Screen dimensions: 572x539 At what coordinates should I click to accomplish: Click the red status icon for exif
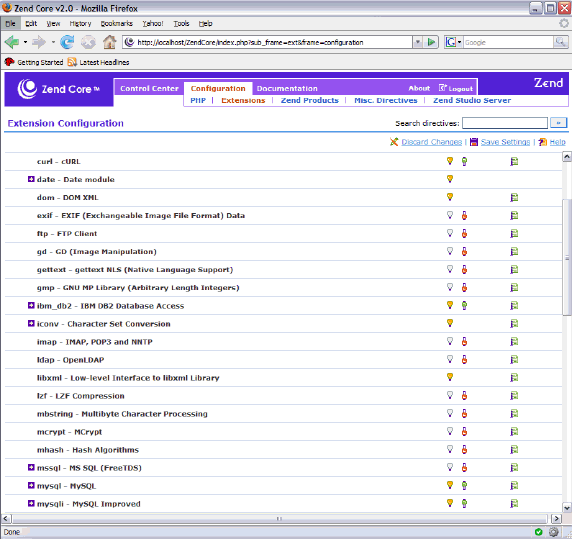coord(464,215)
